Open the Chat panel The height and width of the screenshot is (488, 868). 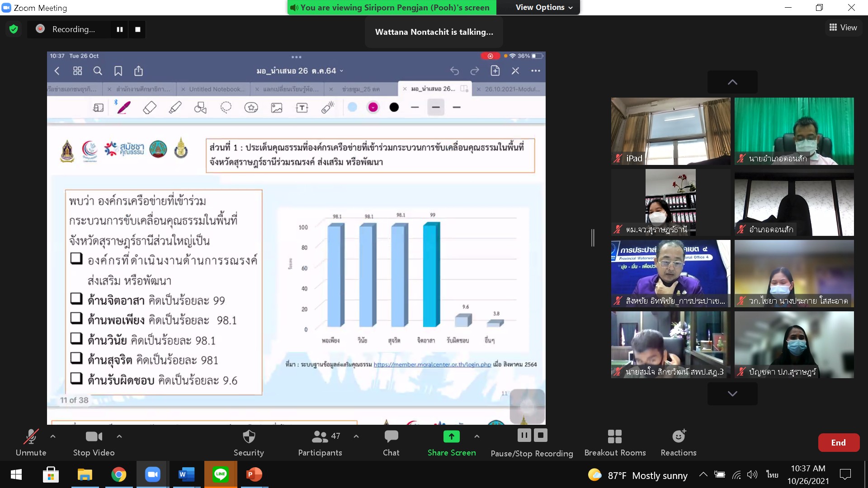tap(391, 436)
